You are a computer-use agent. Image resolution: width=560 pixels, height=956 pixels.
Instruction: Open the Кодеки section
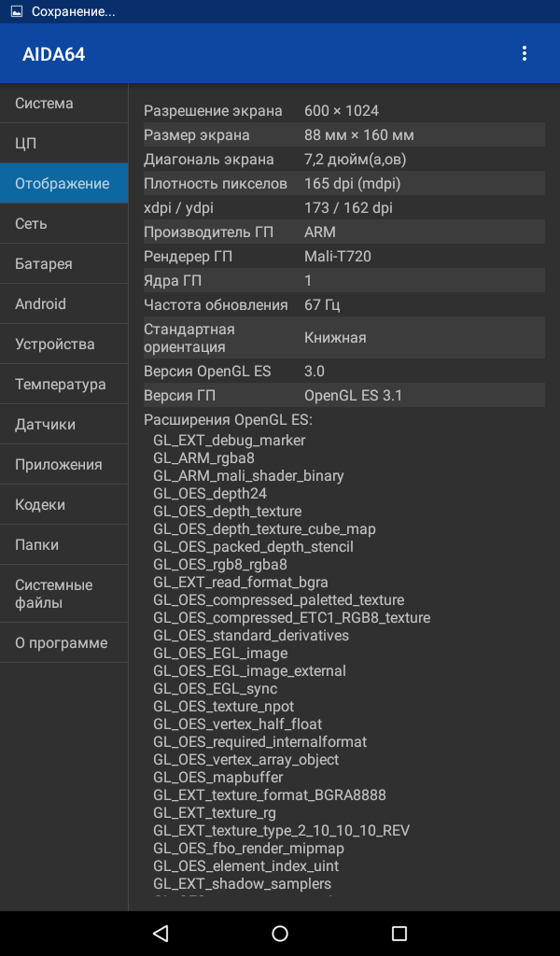coord(64,505)
